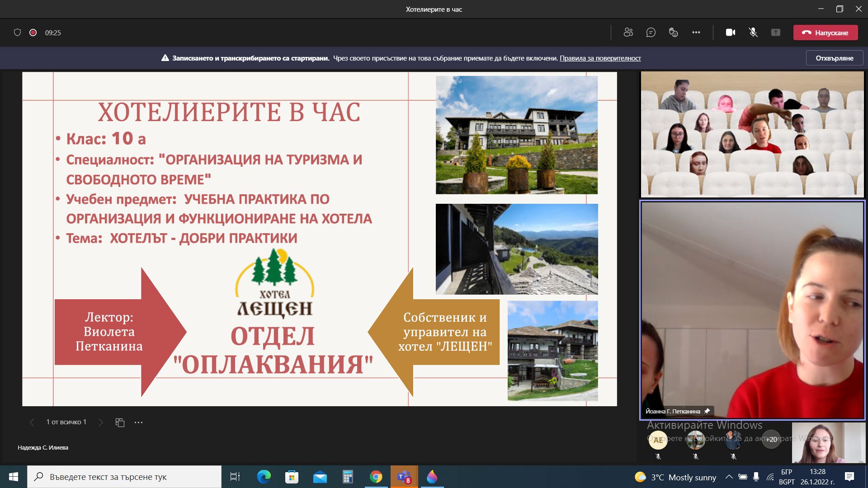Switch keyboard language БГР
The height and width of the screenshot is (488, 868).
(x=787, y=477)
